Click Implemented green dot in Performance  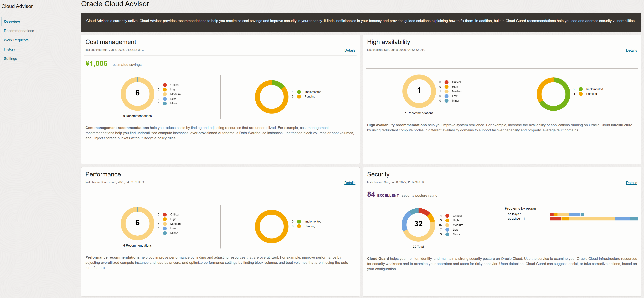(299, 222)
